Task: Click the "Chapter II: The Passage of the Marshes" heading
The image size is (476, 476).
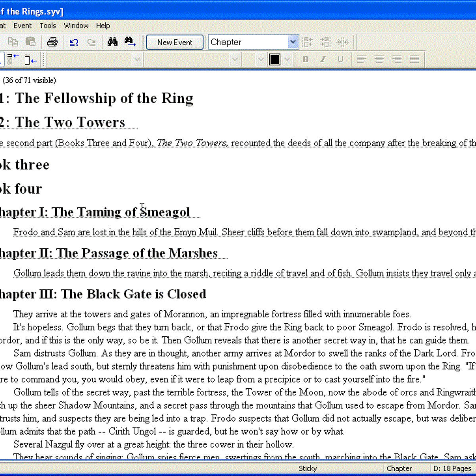Action: coord(109,253)
